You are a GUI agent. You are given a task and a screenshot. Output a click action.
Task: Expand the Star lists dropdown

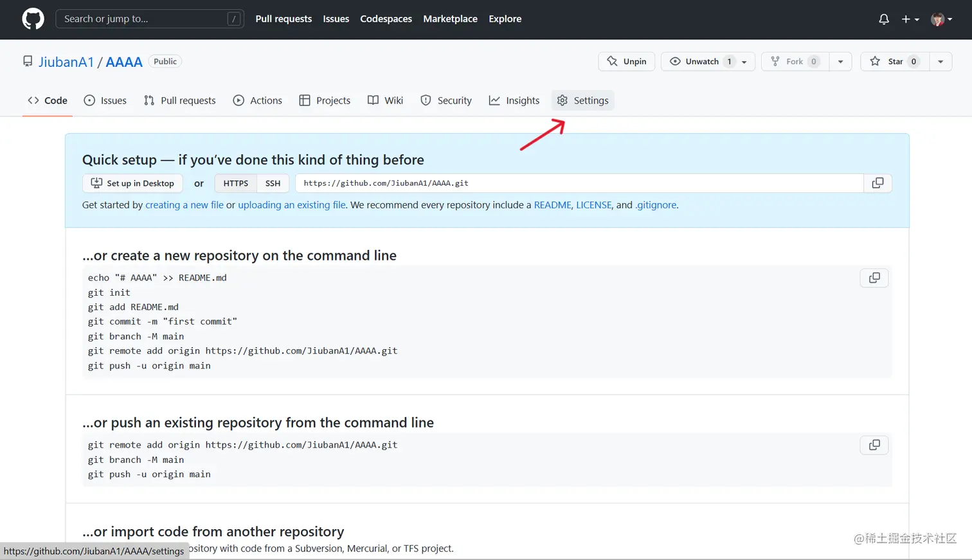[941, 62]
